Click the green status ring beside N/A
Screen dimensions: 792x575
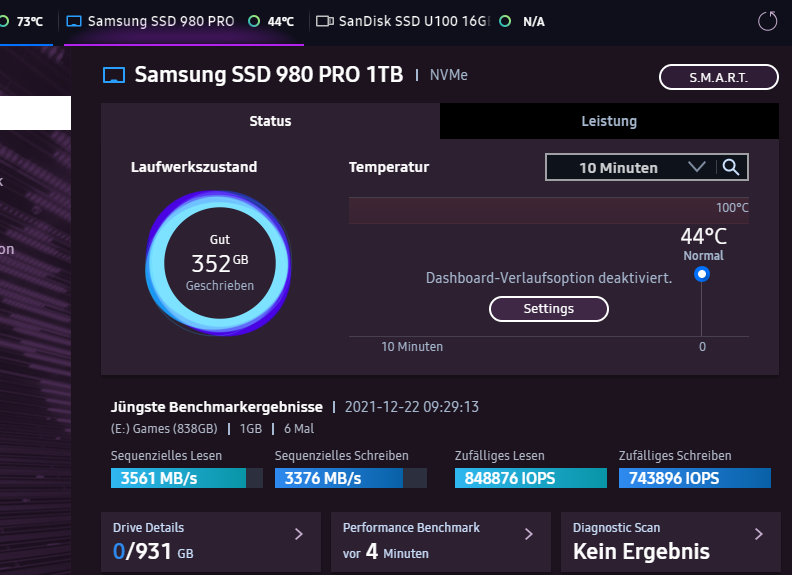point(505,21)
